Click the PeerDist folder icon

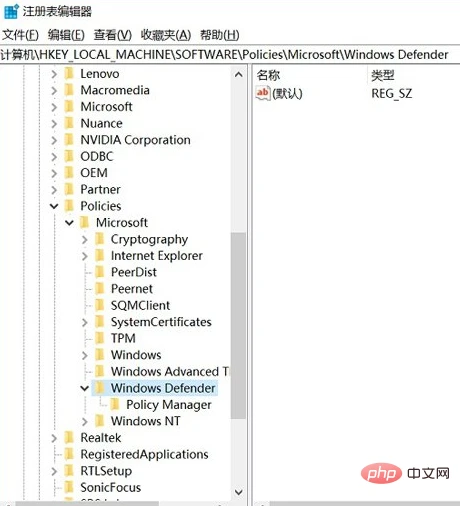pos(99,272)
